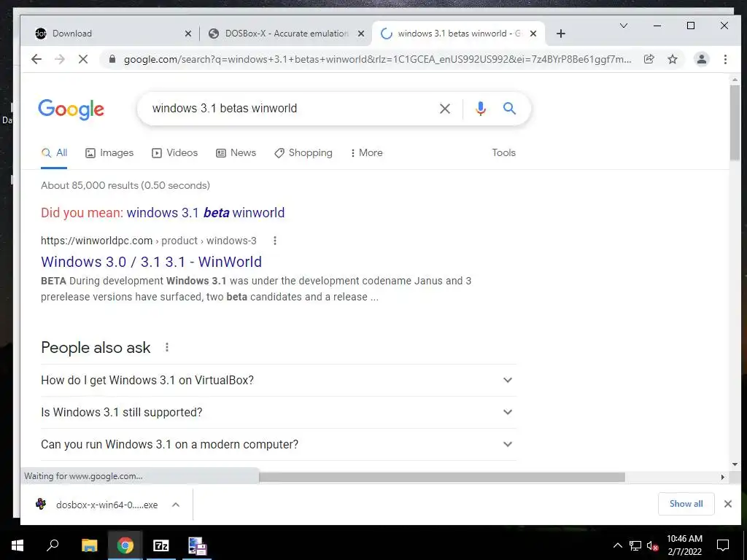Clear the search box with the X icon
This screenshot has height=560, width=747.
point(444,109)
